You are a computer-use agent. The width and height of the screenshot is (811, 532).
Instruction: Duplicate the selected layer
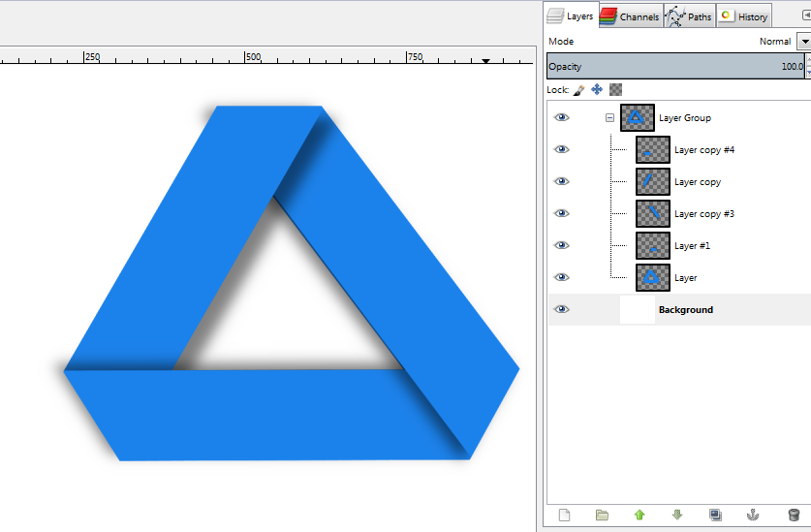715,515
